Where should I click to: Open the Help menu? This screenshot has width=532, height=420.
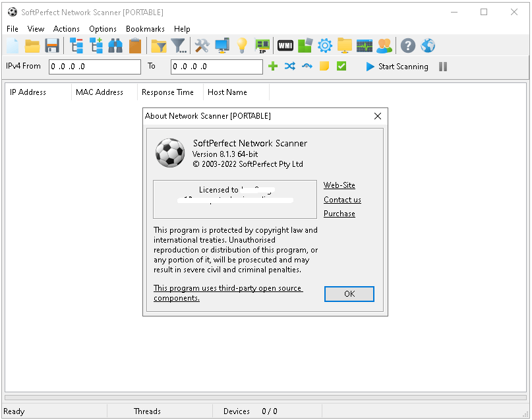tap(182, 29)
